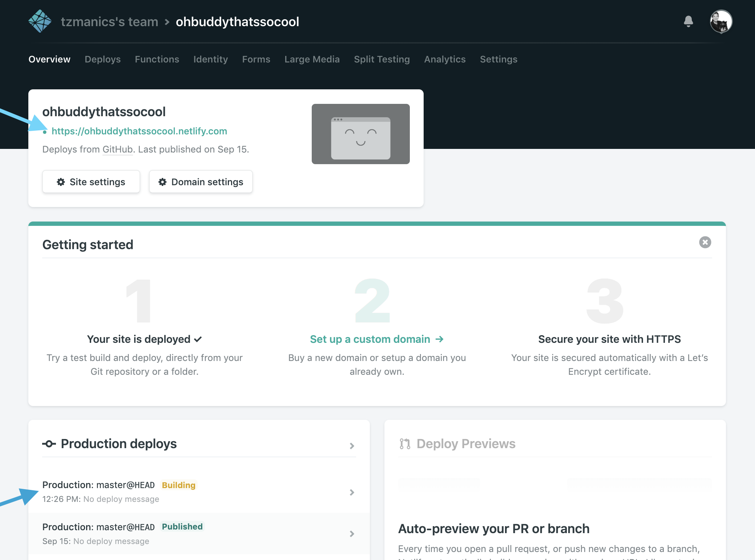Open the ohbuddythatssocool site URL link
The height and width of the screenshot is (560, 755).
(x=139, y=131)
